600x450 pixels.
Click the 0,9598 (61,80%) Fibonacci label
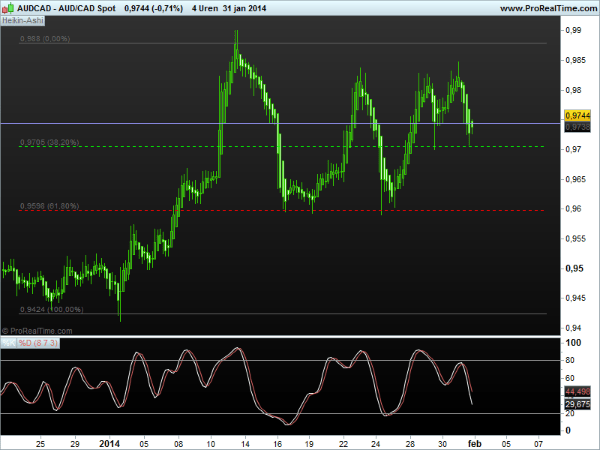point(50,206)
